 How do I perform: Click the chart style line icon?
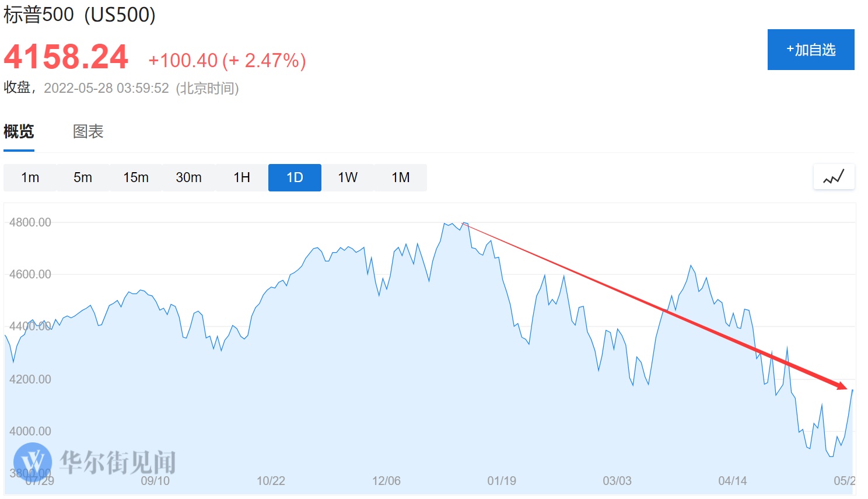[x=834, y=177]
